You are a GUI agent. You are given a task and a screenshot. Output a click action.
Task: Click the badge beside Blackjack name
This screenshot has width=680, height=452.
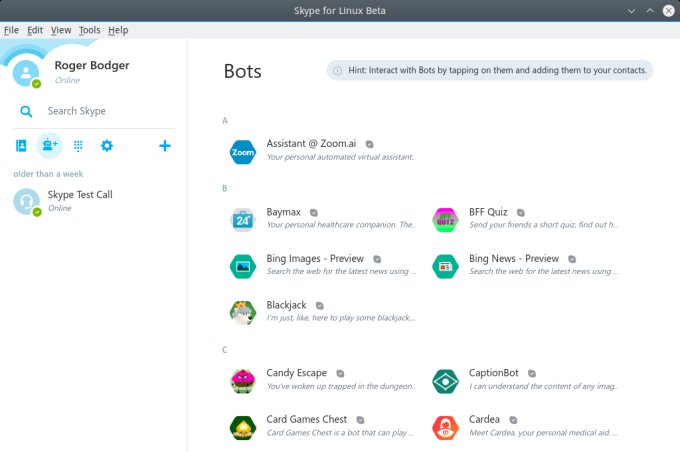pyautogui.click(x=320, y=305)
